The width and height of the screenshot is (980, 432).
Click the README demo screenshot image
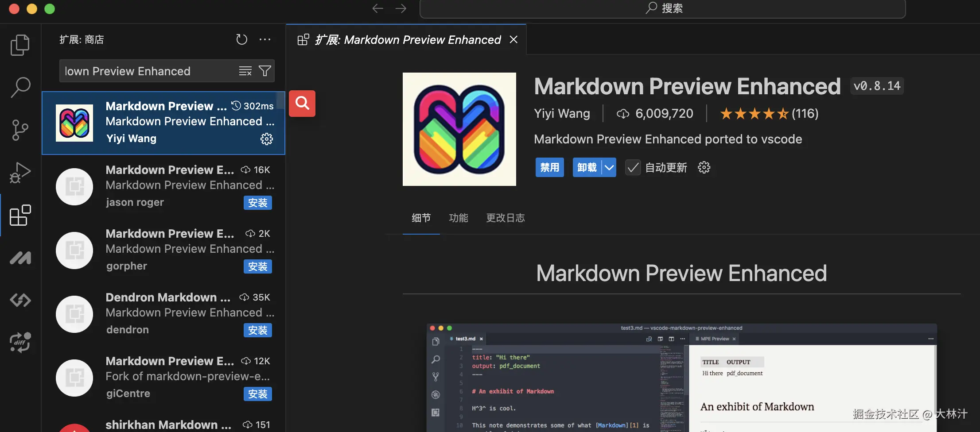pos(682,378)
